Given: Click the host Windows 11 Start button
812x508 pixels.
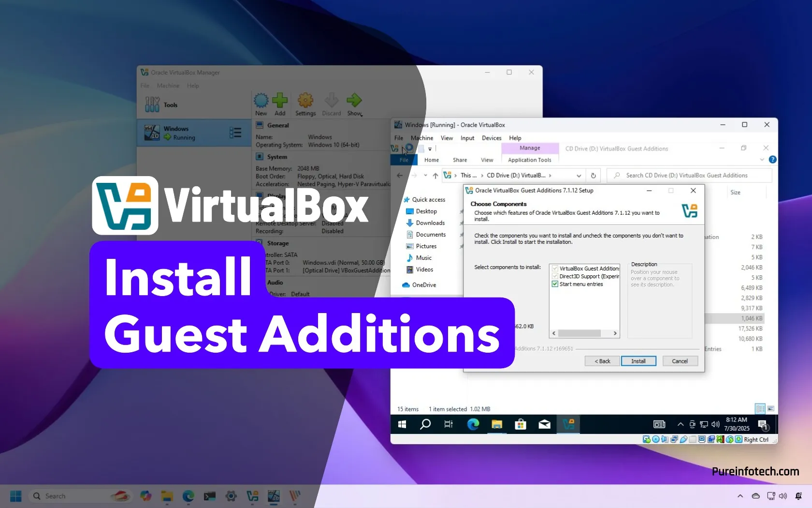Looking at the screenshot, I should click(16, 496).
